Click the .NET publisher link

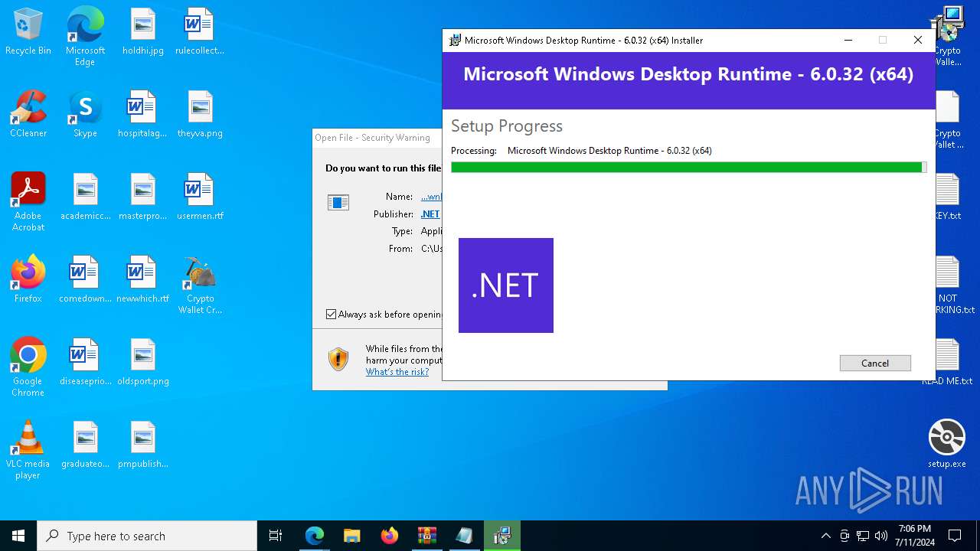430,214
